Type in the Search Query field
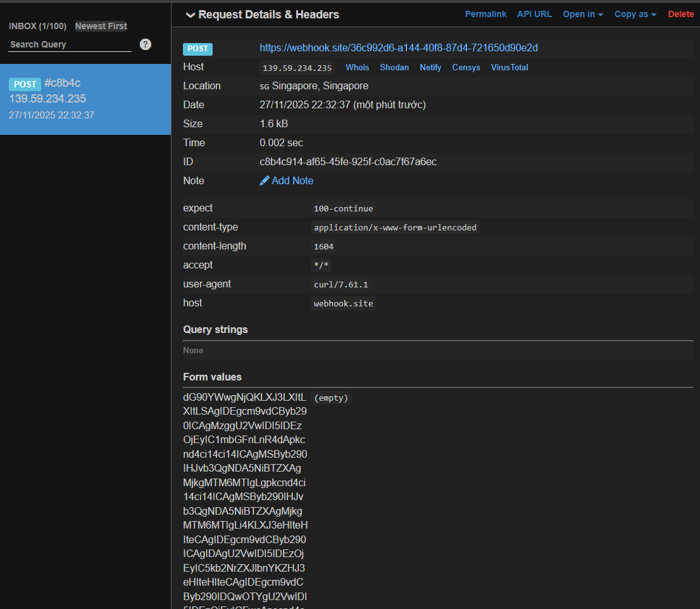This screenshot has width=700, height=609. [x=70, y=44]
